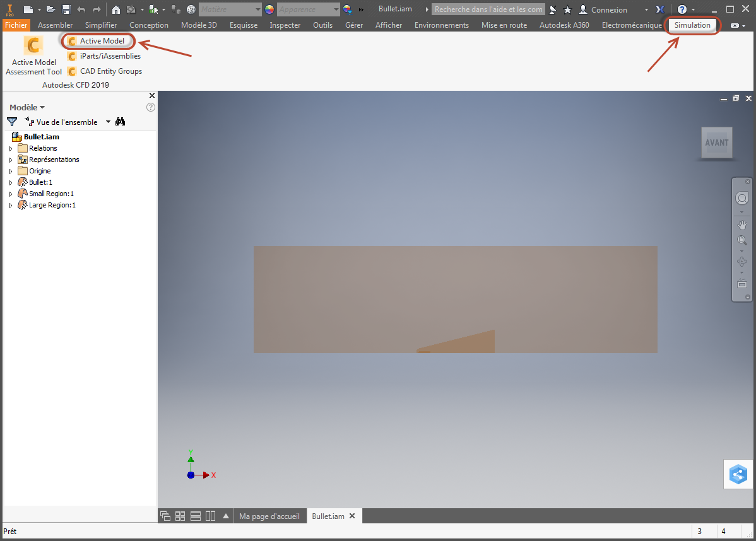Click the CAD Entity Groups button
This screenshot has width=756, height=541.
coord(105,71)
